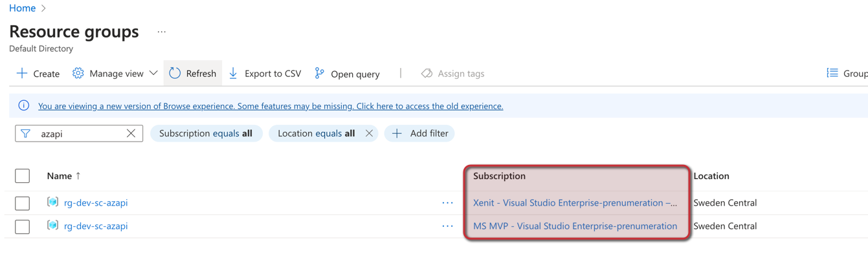Go to the Home breadcrumb link
The height and width of the screenshot is (271, 868).
[22, 8]
